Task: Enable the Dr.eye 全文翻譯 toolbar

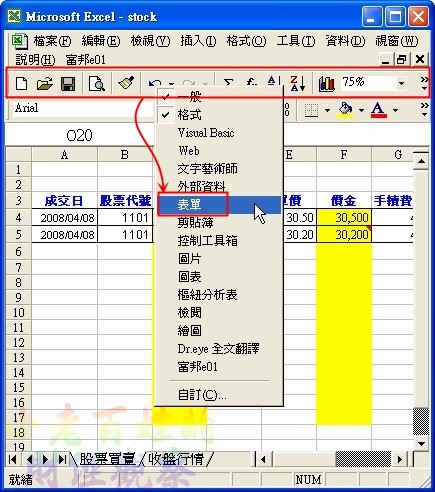Action: (219, 349)
